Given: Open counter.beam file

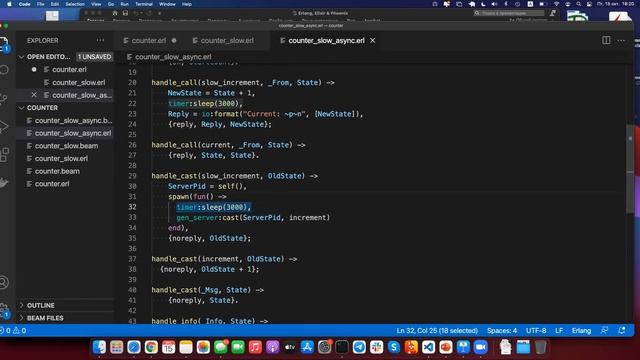Looking at the screenshot, I should (x=65, y=171).
